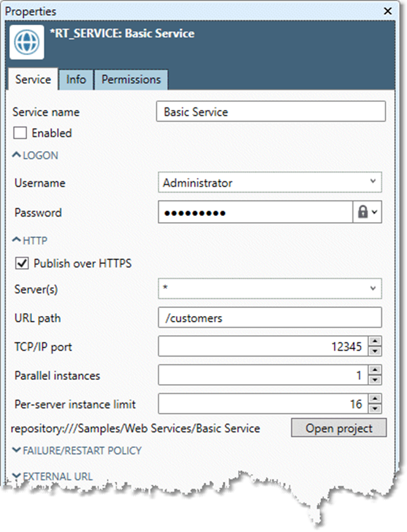
Task: Close the Properties panel
Action: coord(387,11)
